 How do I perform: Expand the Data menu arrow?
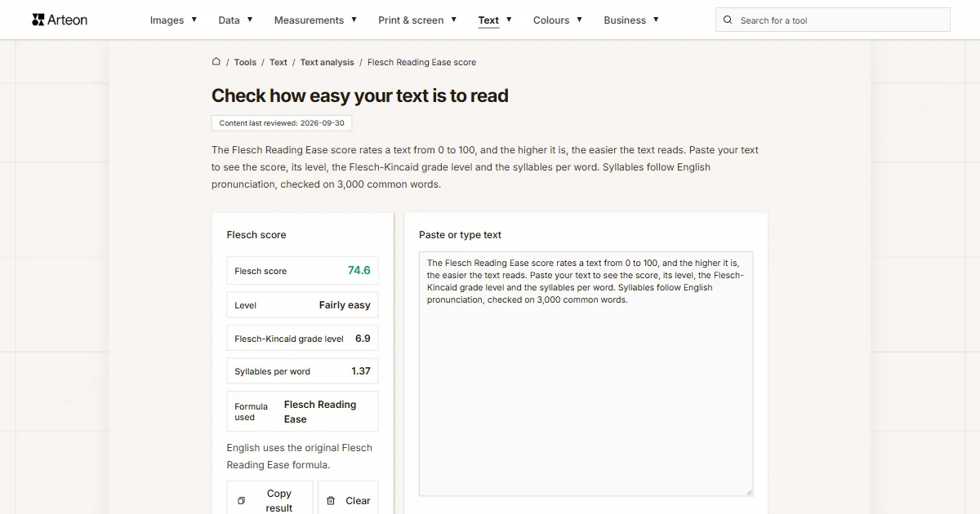coord(249,20)
